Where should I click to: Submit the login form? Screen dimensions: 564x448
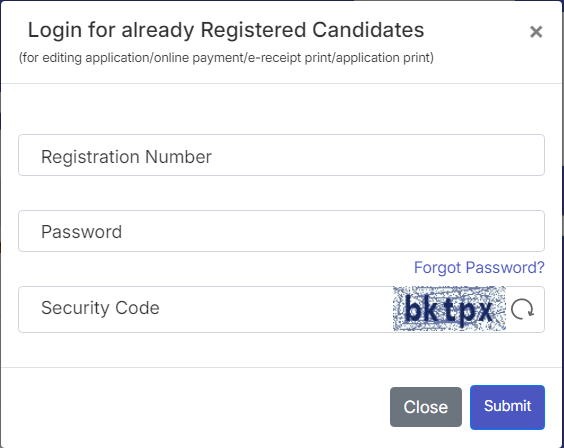pyautogui.click(x=507, y=407)
